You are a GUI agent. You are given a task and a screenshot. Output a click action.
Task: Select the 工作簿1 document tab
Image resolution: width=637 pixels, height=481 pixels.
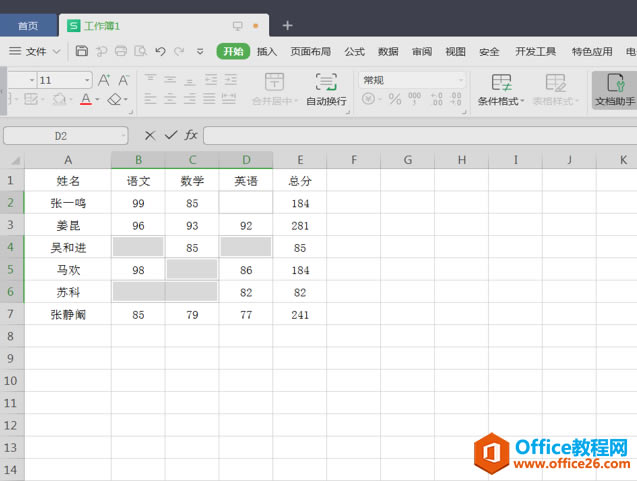(164, 26)
